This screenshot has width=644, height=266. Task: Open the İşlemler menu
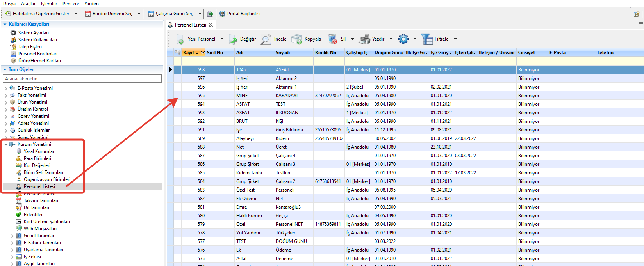point(49,4)
